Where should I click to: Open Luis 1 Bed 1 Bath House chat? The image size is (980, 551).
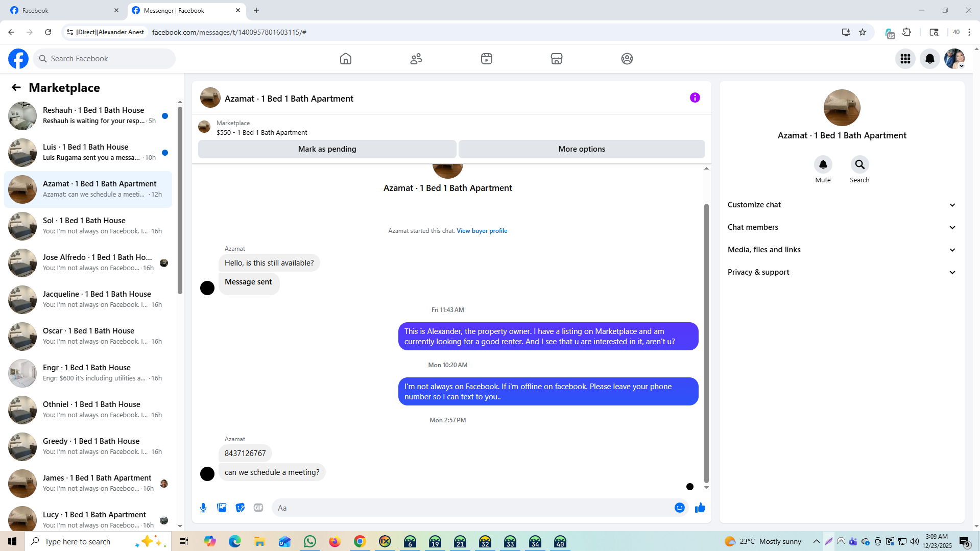[88, 152]
